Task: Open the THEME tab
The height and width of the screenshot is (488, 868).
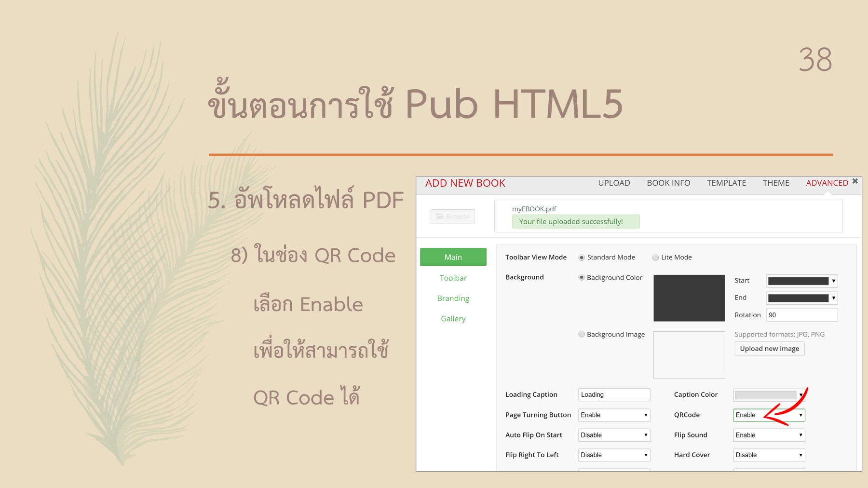Action: [775, 183]
